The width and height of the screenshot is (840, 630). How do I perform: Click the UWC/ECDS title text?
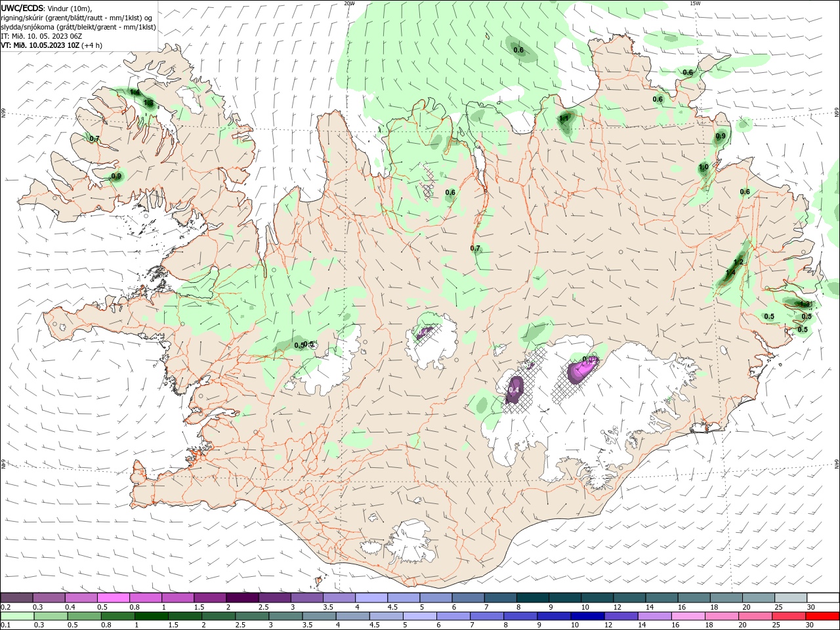22,8
